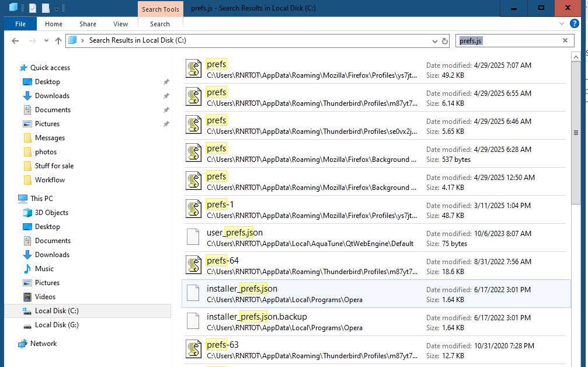Select the installer_prefs.json file icon
The image size is (588, 367).
coord(193,293)
